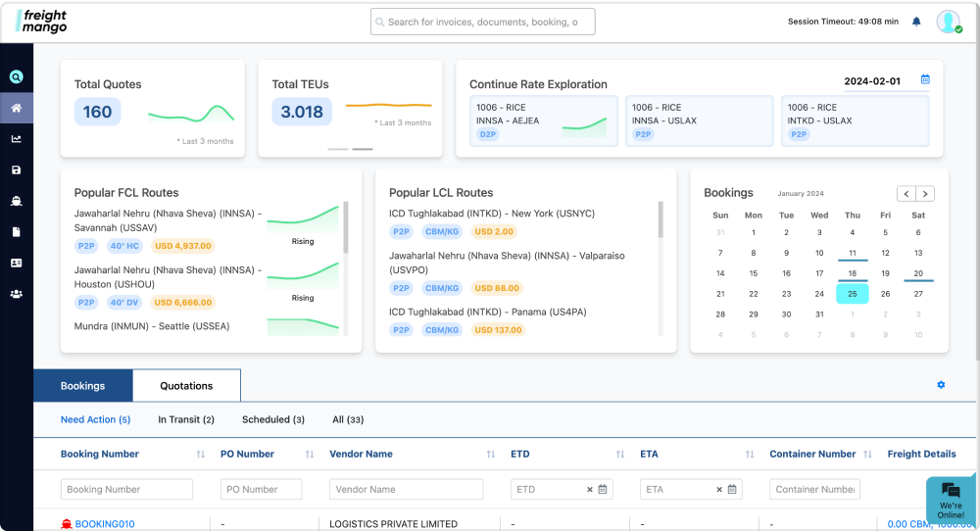The height and width of the screenshot is (531, 980).
Task: Click the ship bookings sidebar icon
Action: [16, 201]
